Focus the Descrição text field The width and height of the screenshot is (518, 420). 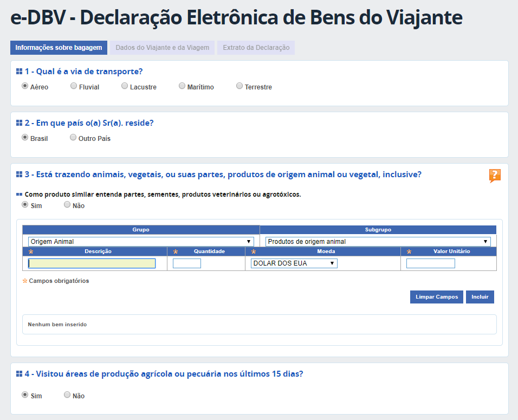pyautogui.click(x=92, y=263)
